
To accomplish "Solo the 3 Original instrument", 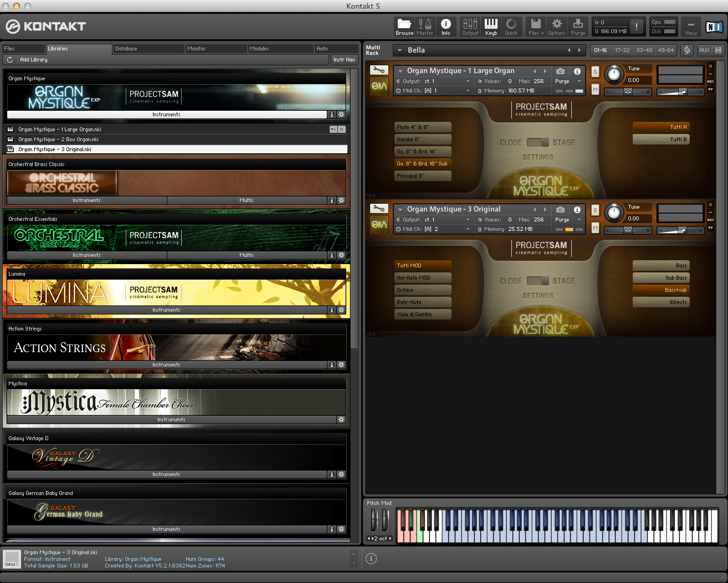I will pos(595,210).
